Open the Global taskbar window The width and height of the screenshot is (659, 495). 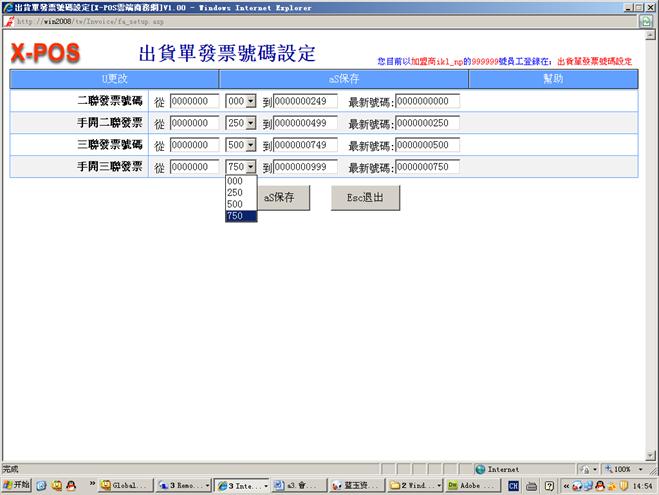[x=125, y=485]
